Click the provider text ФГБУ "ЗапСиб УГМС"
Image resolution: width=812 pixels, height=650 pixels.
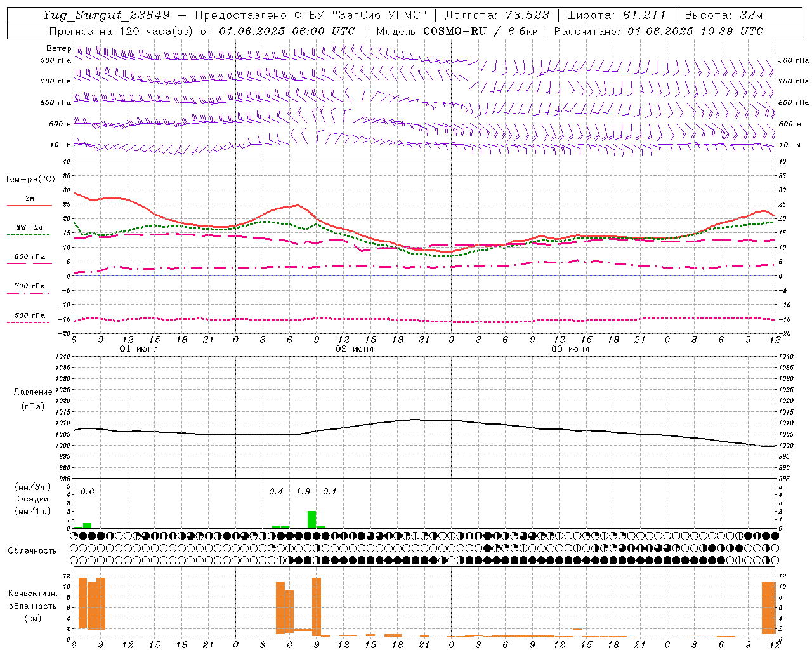(361, 15)
